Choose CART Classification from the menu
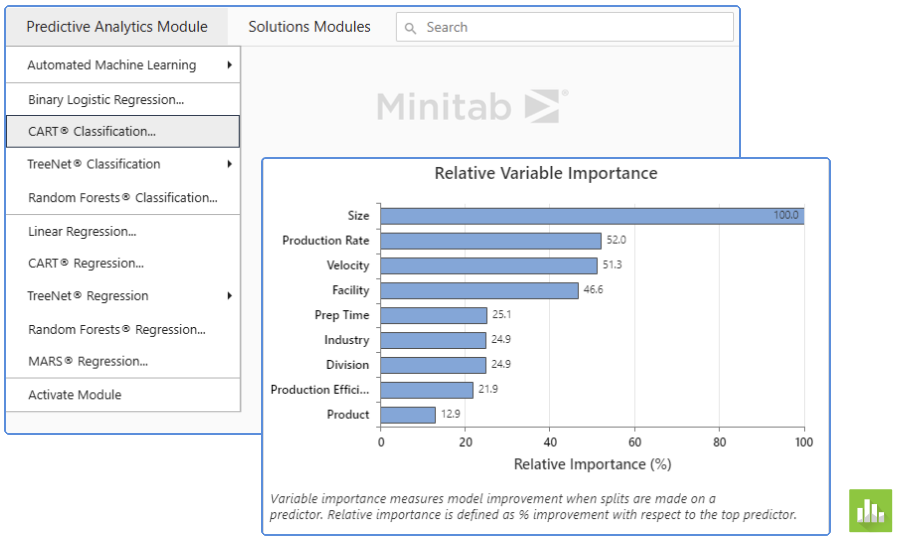The image size is (903, 542). pyautogui.click(x=92, y=131)
